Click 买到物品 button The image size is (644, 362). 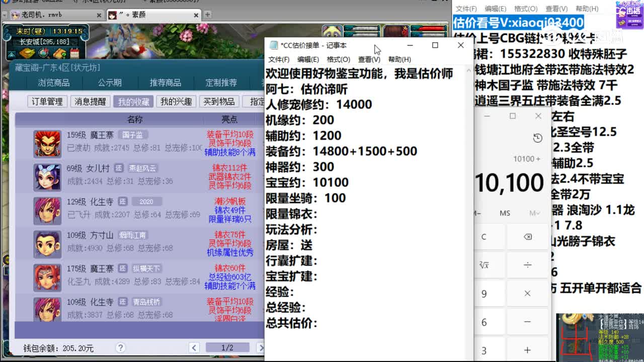tap(219, 102)
